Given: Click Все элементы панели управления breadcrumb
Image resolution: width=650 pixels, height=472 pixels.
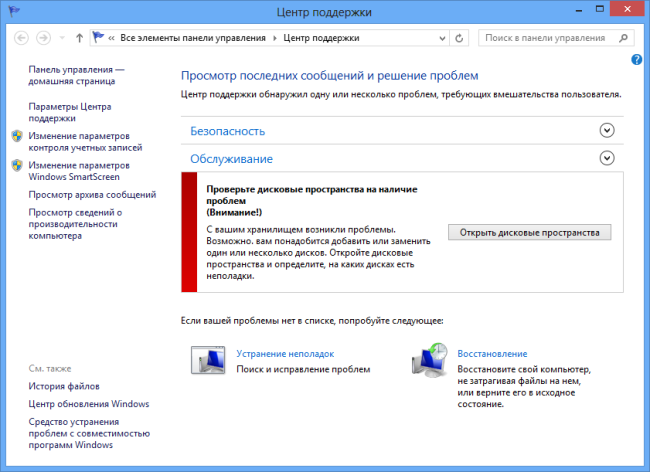Looking at the screenshot, I should click(193, 38).
